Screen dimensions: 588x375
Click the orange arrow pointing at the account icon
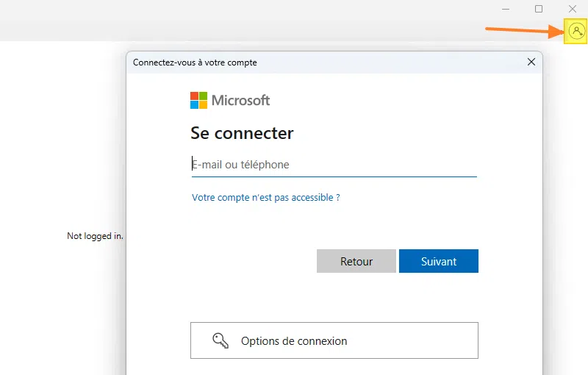tap(523, 30)
